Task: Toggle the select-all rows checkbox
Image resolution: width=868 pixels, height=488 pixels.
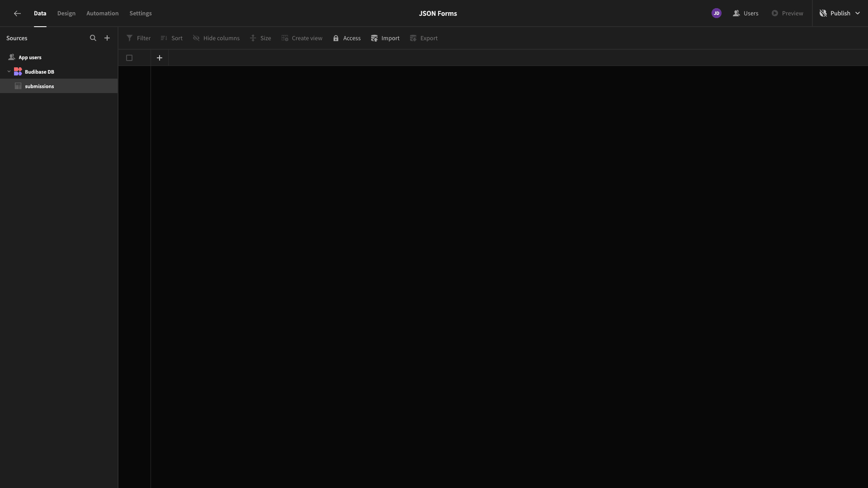Action: [x=129, y=58]
